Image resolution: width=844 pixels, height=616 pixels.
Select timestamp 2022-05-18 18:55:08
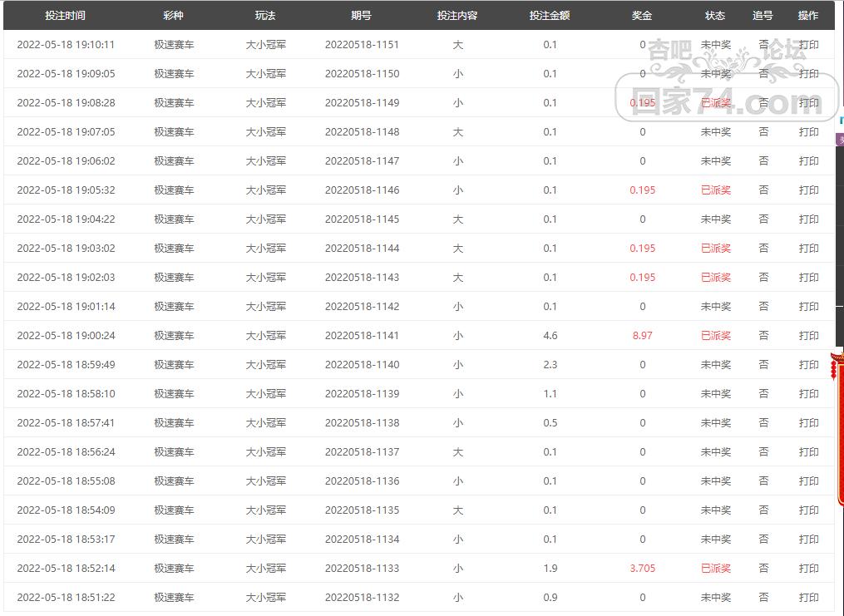tap(66, 480)
